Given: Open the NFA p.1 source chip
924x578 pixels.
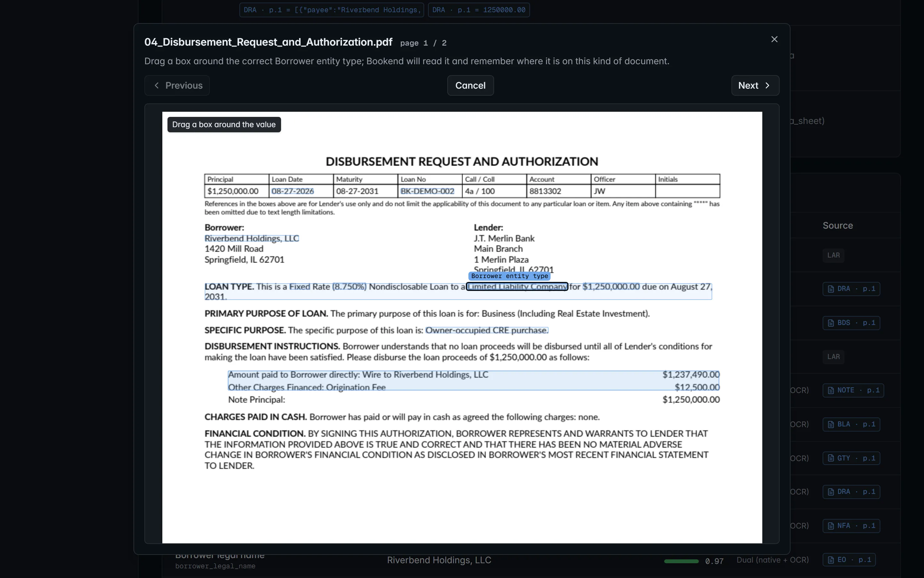Looking at the screenshot, I should point(851,526).
